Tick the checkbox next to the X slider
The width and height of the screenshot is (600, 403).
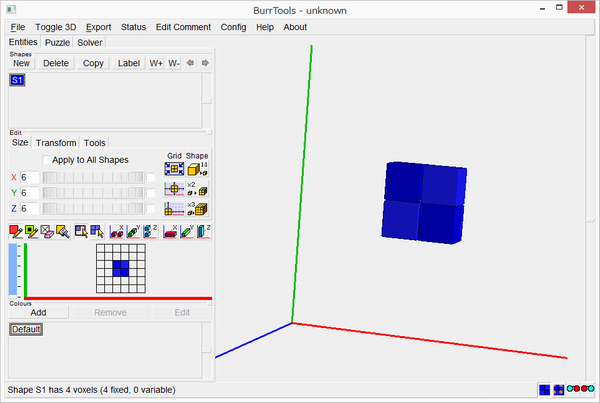point(150,177)
